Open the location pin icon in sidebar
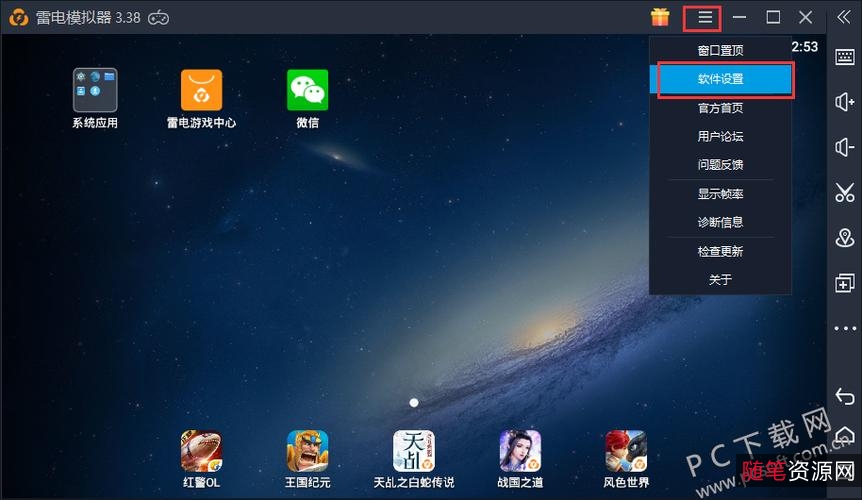The width and height of the screenshot is (862, 500). 845,238
